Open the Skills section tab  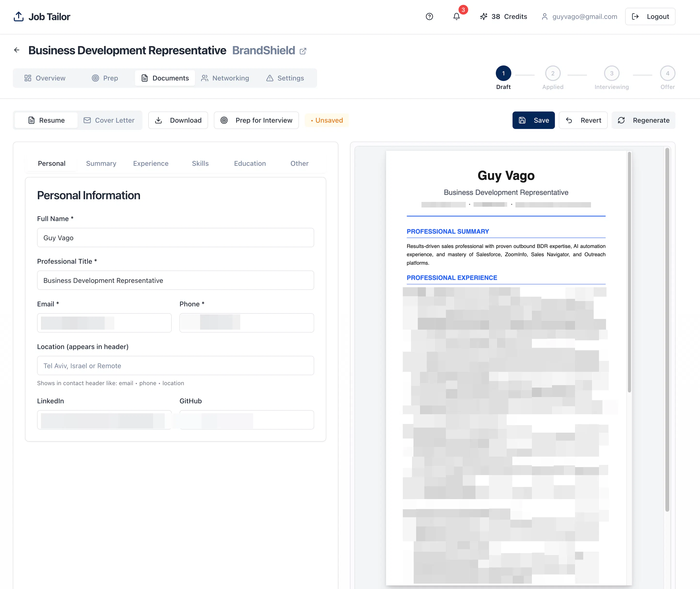[200, 163]
